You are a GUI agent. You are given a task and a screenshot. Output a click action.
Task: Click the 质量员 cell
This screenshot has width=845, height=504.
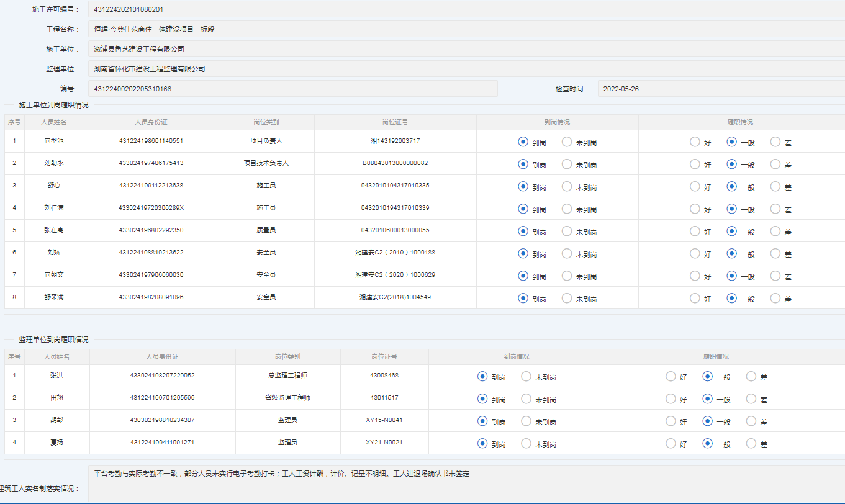click(x=266, y=230)
